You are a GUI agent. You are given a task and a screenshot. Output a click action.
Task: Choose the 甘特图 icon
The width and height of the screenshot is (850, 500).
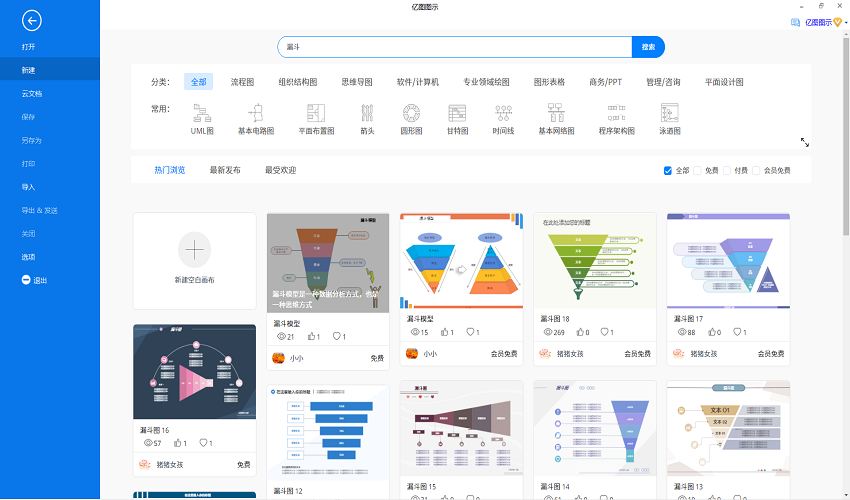[x=458, y=113]
